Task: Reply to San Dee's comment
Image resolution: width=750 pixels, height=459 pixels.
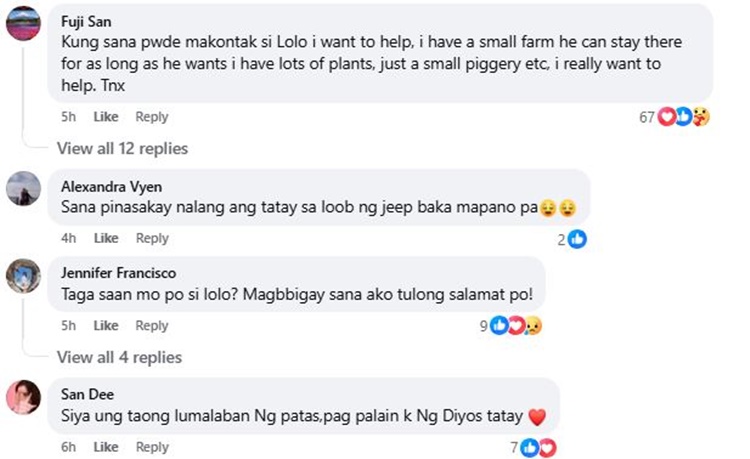Action: (x=152, y=447)
